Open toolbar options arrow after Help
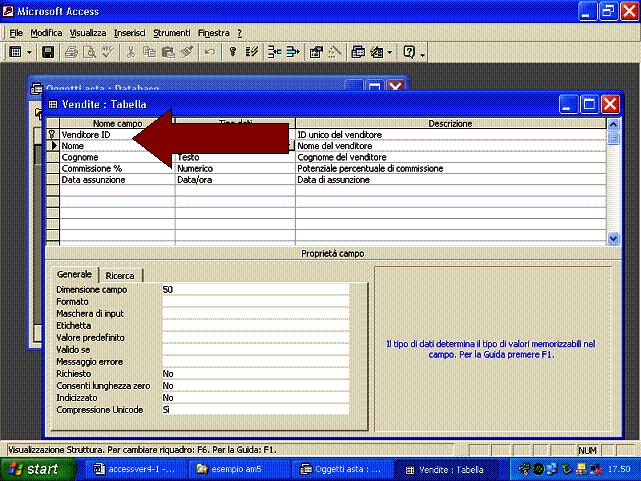The image size is (641, 481). 423,53
